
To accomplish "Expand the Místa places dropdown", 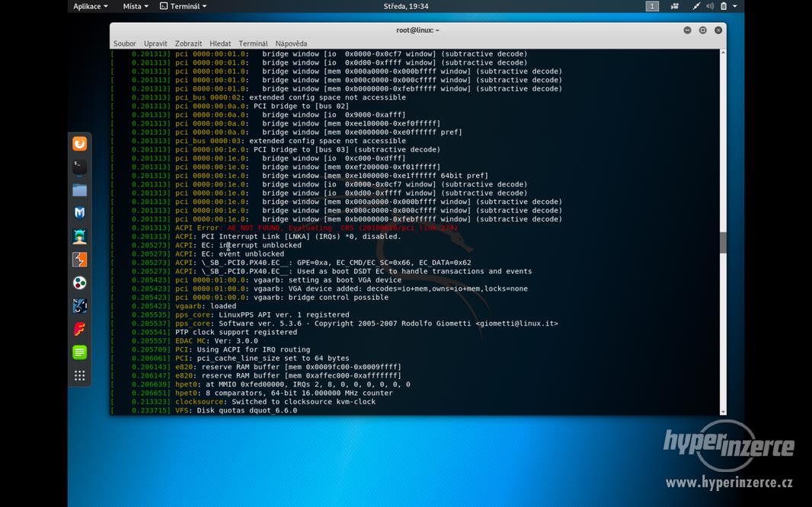I will tap(135, 6).
